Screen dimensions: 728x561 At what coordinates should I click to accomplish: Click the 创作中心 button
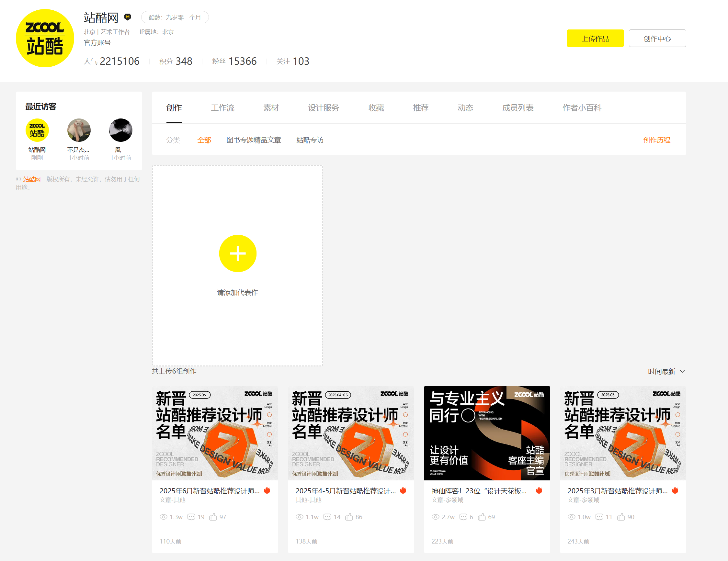click(x=657, y=38)
